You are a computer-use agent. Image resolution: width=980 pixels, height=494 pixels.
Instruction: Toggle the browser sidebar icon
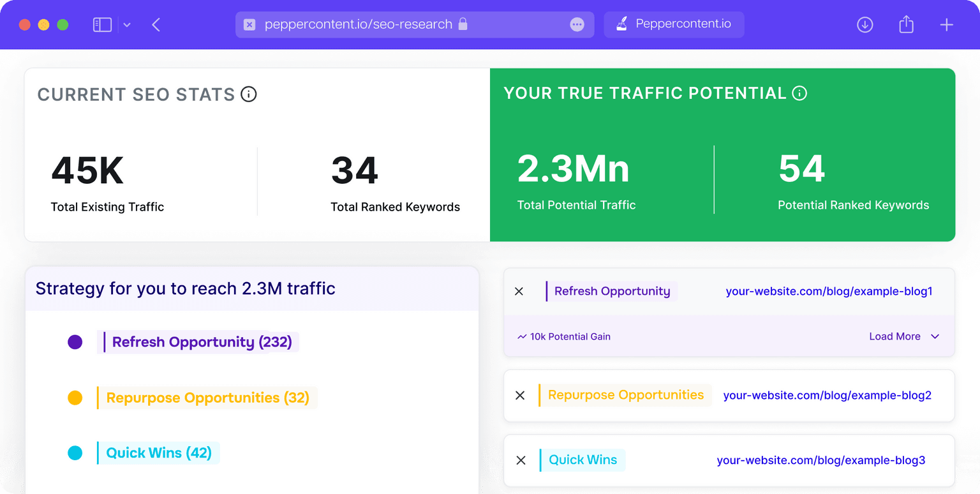102,25
